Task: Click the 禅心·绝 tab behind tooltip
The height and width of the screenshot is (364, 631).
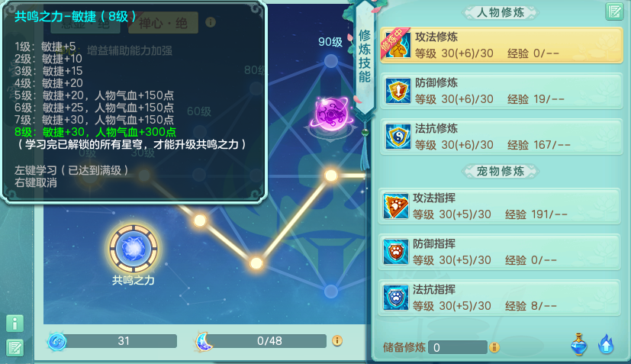Action: tap(163, 23)
